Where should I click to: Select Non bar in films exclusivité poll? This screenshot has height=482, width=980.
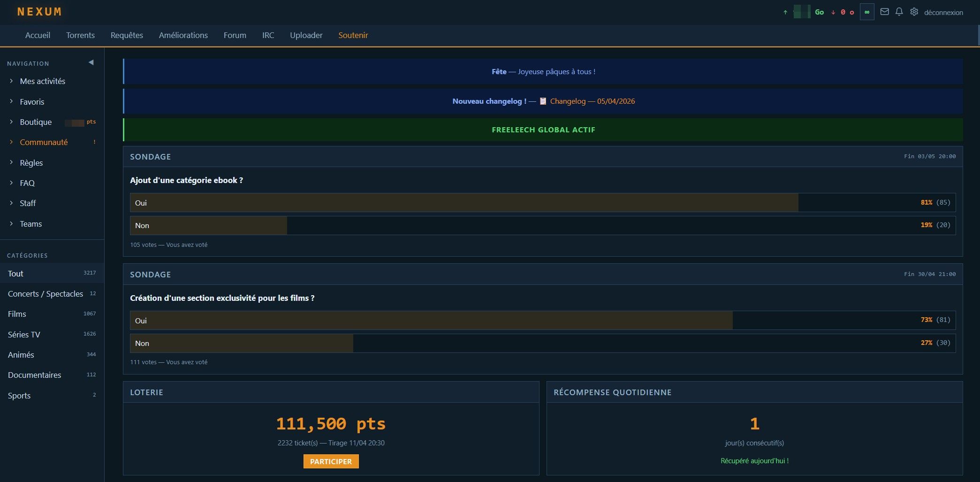tap(542, 343)
